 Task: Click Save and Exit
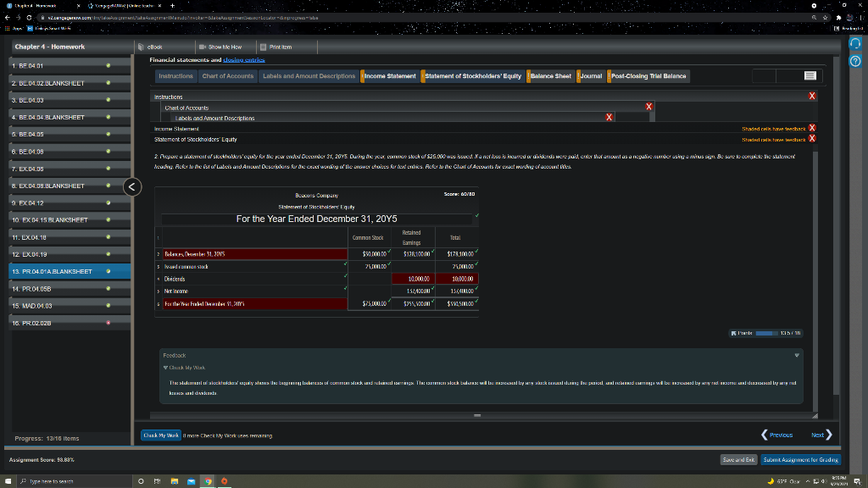click(738, 460)
